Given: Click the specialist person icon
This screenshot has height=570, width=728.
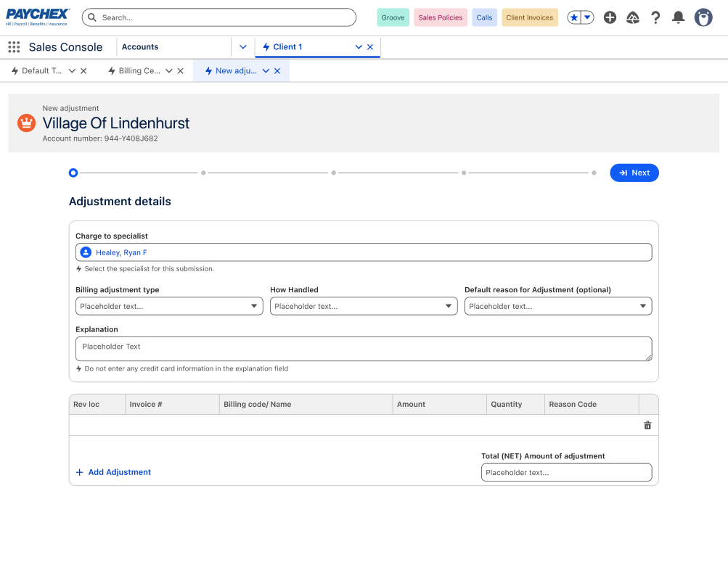Looking at the screenshot, I should pyautogui.click(x=86, y=252).
